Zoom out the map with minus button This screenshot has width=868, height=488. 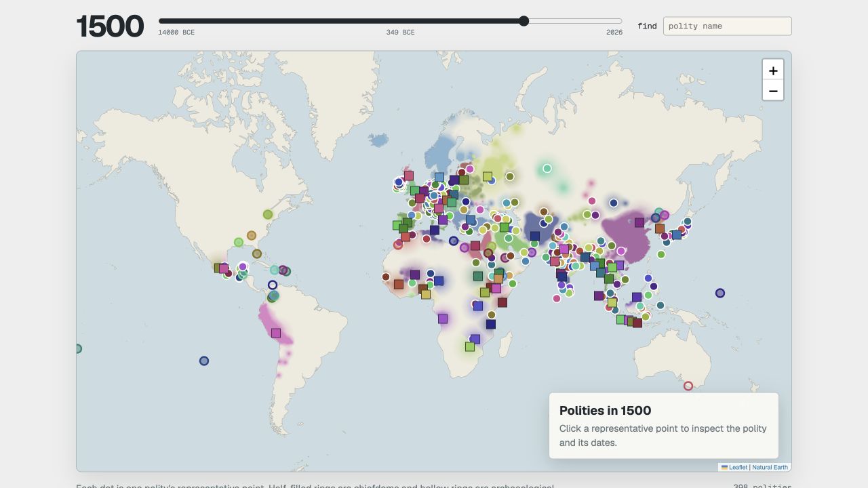pos(773,90)
